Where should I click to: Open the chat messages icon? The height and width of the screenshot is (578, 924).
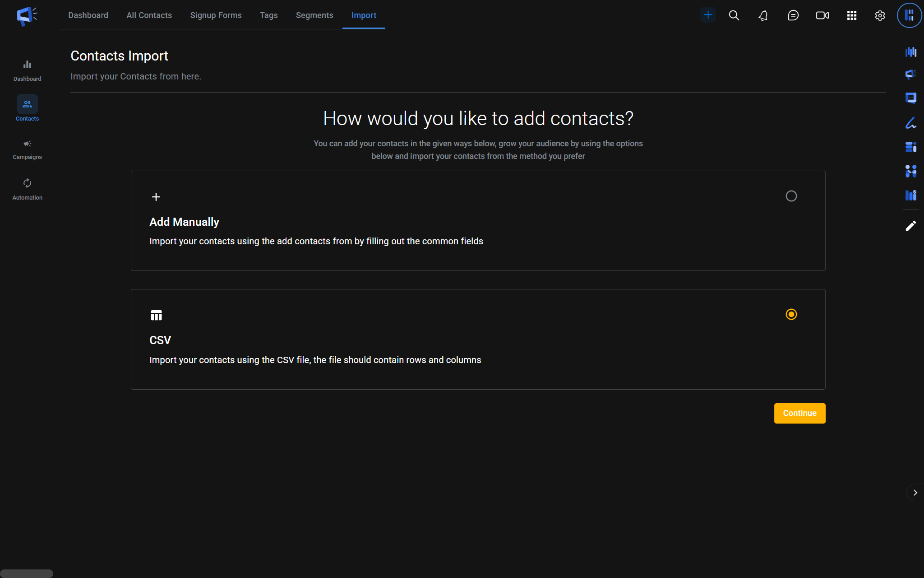click(x=793, y=15)
